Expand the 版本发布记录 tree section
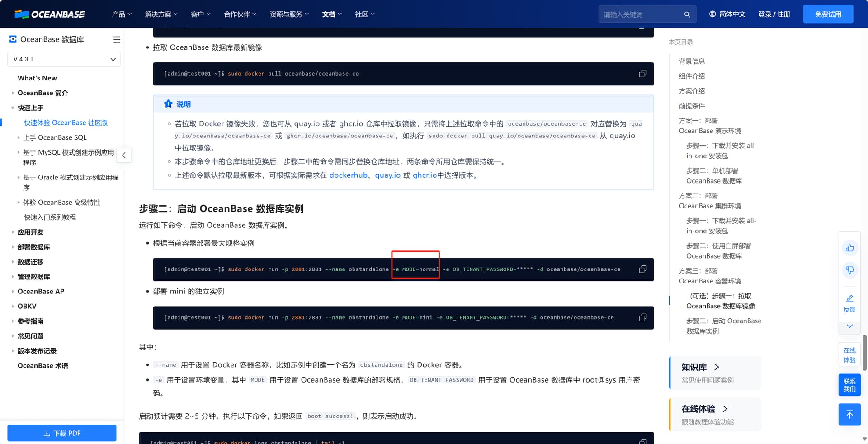The width and height of the screenshot is (868, 444). pyautogui.click(x=13, y=351)
